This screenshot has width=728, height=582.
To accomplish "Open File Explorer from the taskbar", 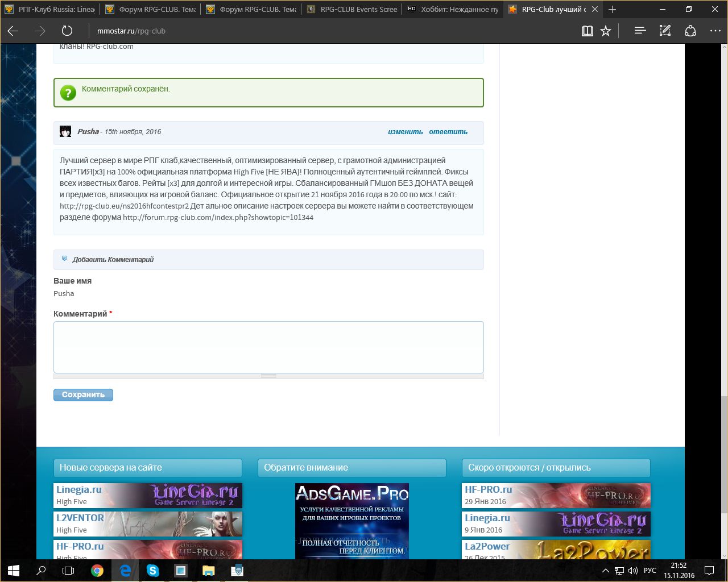I will click(208, 570).
